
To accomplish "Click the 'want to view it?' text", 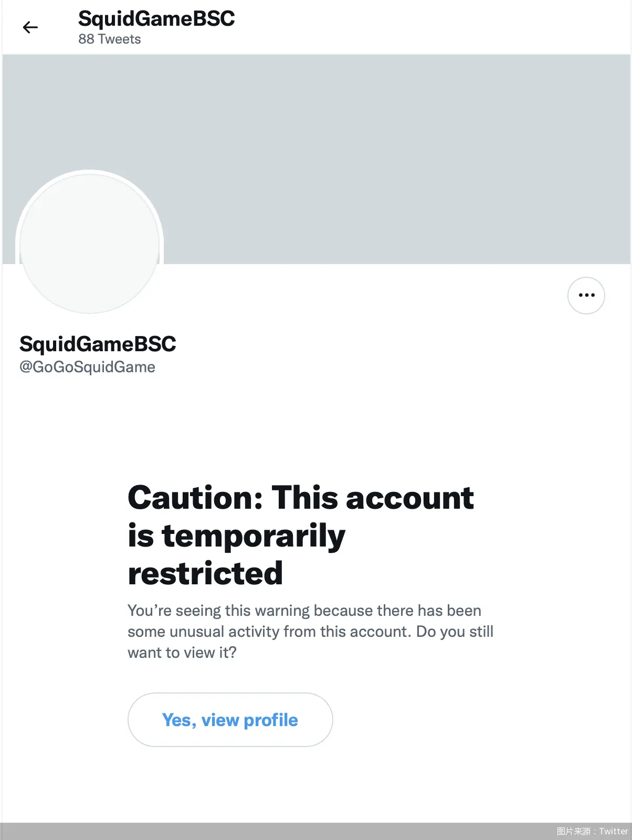I will [x=182, y=653].
